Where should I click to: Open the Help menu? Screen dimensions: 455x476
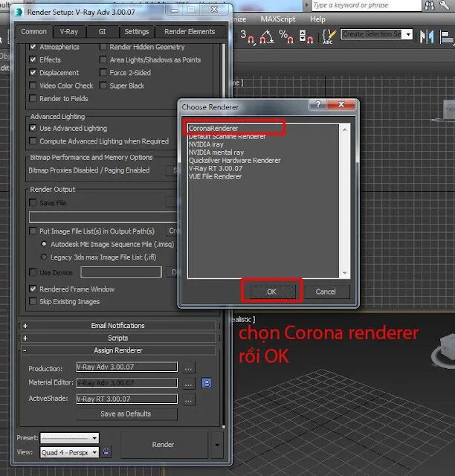tap(317, 19)
